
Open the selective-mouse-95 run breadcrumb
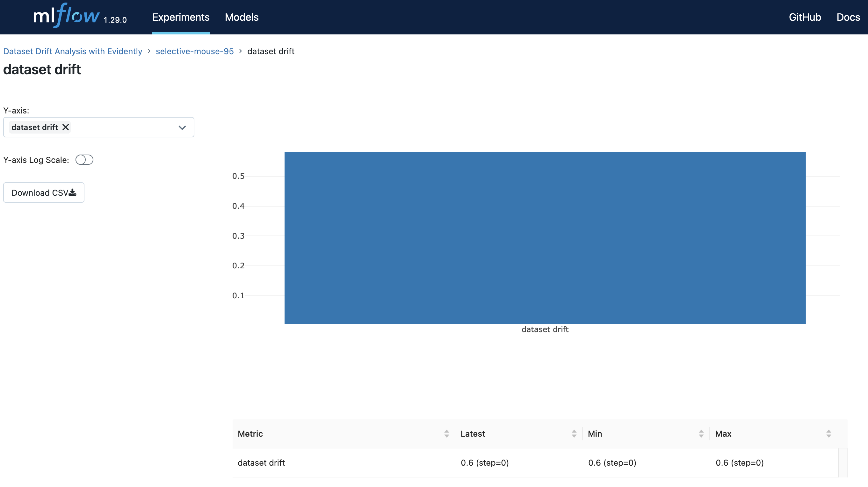pos(194,51)
